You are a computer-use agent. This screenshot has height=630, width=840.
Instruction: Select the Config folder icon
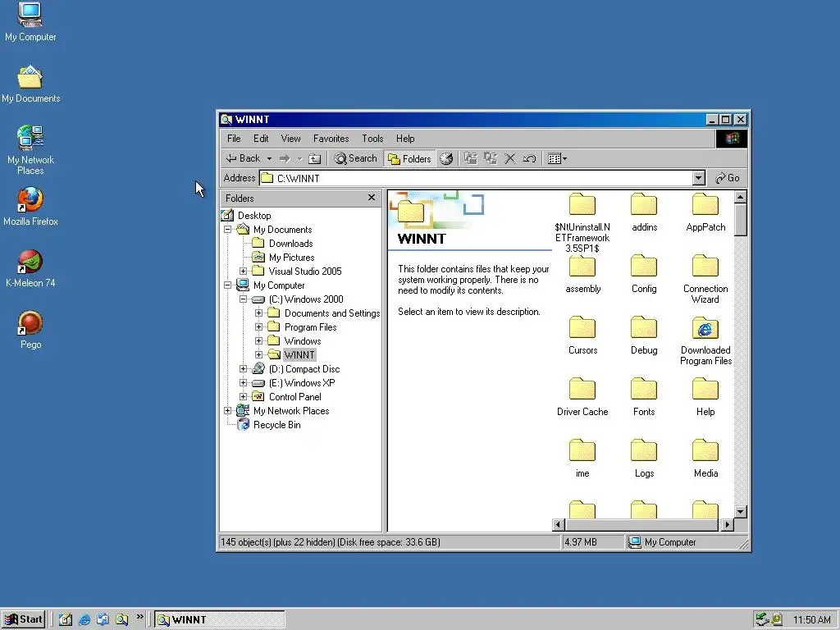pos(644,267)
